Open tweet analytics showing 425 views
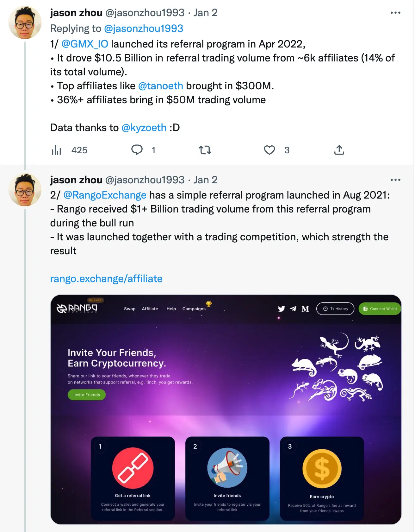Viewport: 415px width, 532px height. [x=57, y=150]
